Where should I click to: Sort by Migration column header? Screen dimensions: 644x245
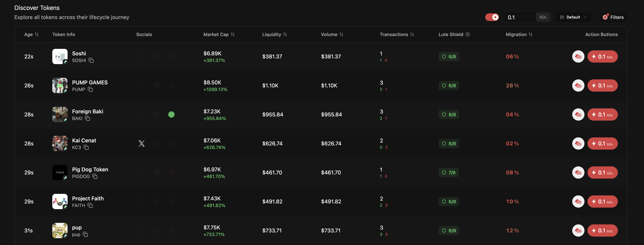pos(519,35)
